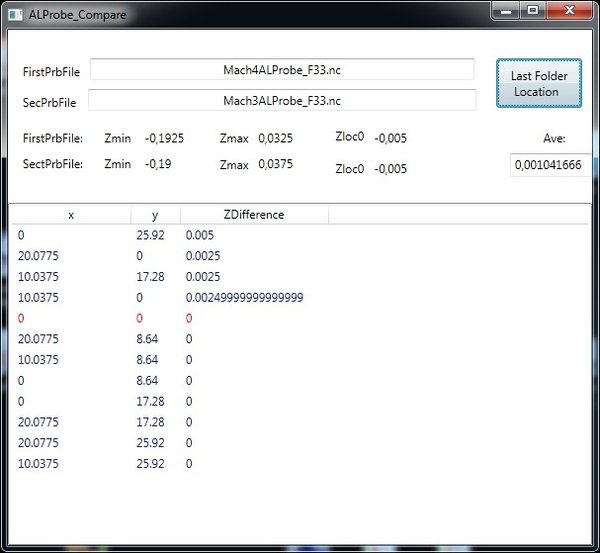Sort by the x column header
Viewport: 600px width, 553px height.
pyautogui.click(x=70, y=215)
